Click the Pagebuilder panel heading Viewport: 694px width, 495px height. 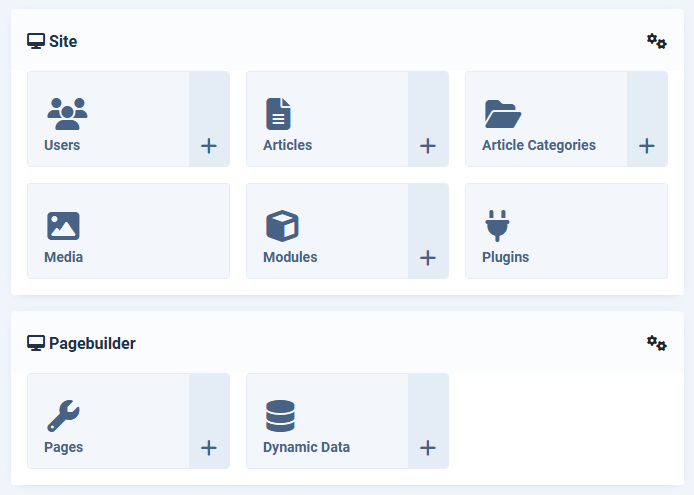point(91,343)
